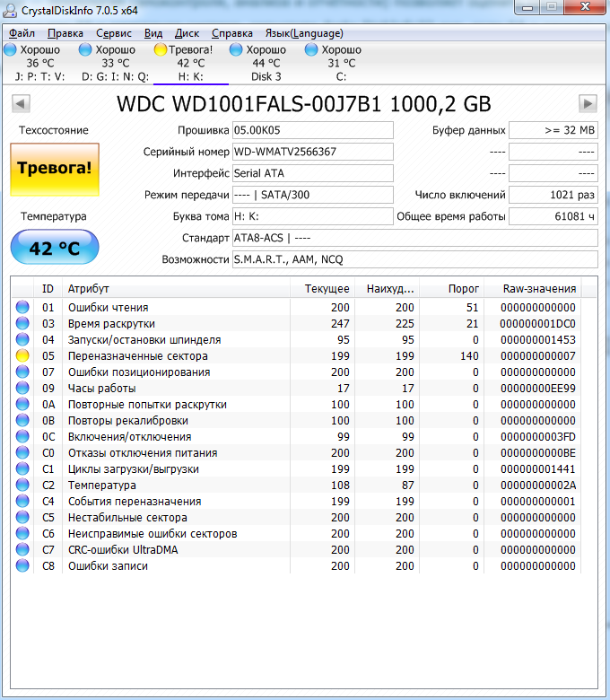The image size is (610, 700).
Task: Click status icon for 0A Повторные попытки раскрутки
Action: (22, 404)
